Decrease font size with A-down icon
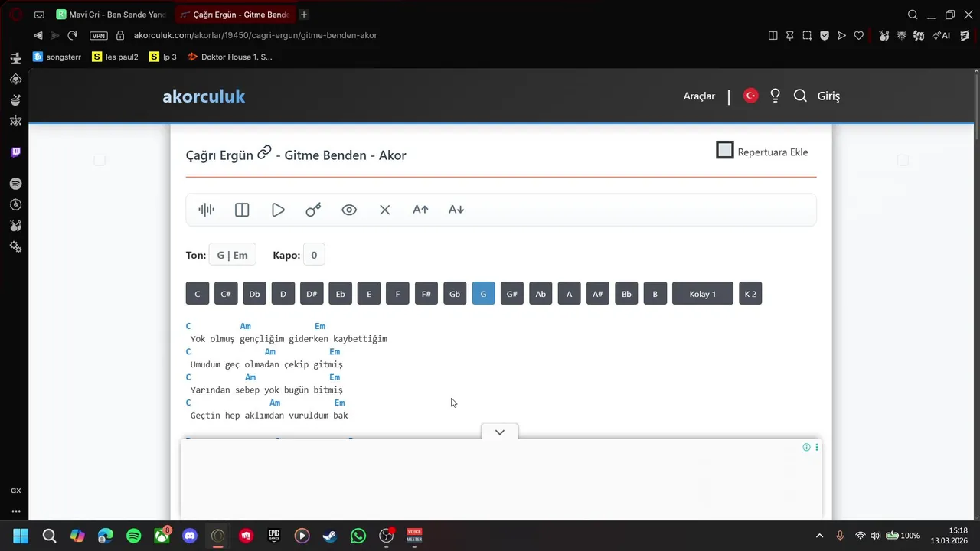980x551 pixels. click(x=456, y=210)
